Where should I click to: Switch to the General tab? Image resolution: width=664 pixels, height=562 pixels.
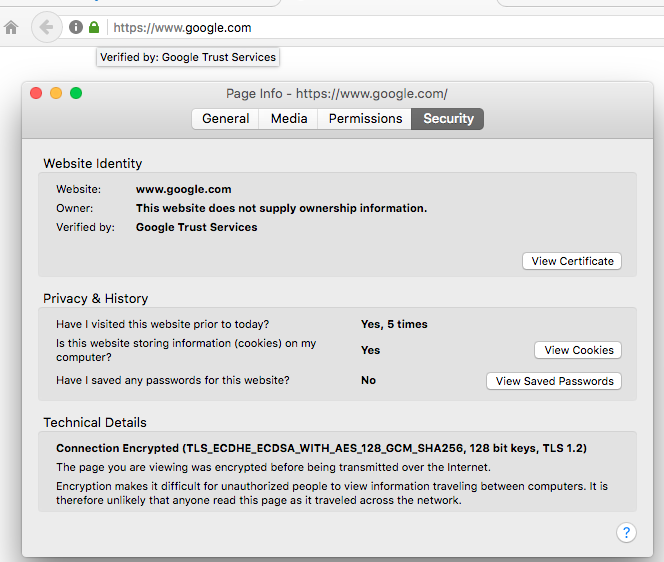coord(225,118)
